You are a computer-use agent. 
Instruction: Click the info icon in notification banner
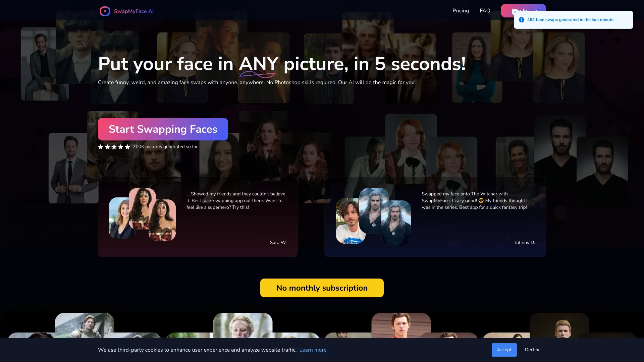[522, 19]
